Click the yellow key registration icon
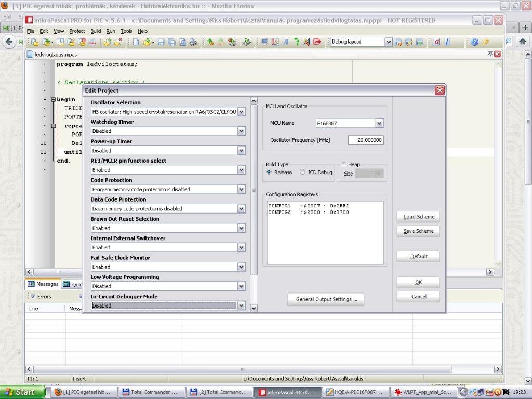The width and height of the screenshot is (532, 399). pos(485,42)
